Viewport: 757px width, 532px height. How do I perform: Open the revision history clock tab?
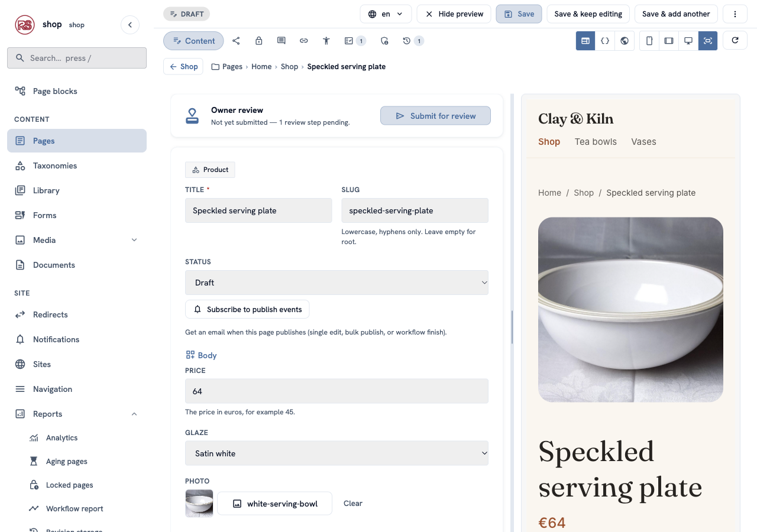point(413,41)
